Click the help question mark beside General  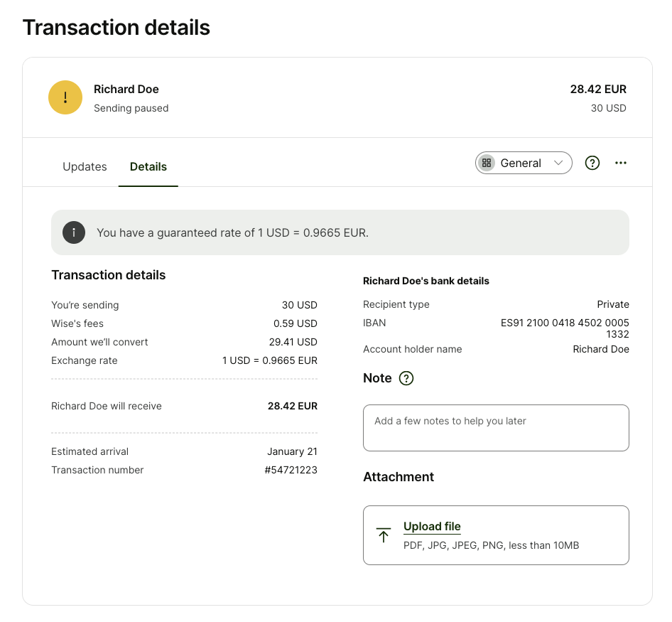click(592, 163)
